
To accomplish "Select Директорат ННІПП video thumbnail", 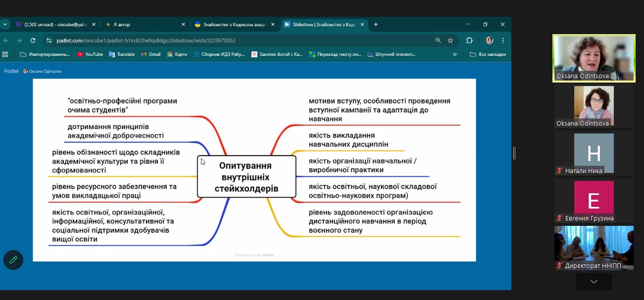I will (594, 247).
